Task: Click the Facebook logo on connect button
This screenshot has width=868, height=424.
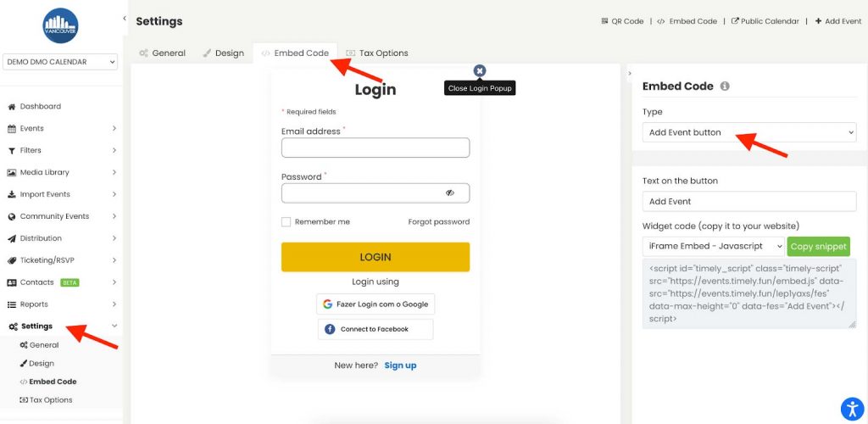Action: 330,329
